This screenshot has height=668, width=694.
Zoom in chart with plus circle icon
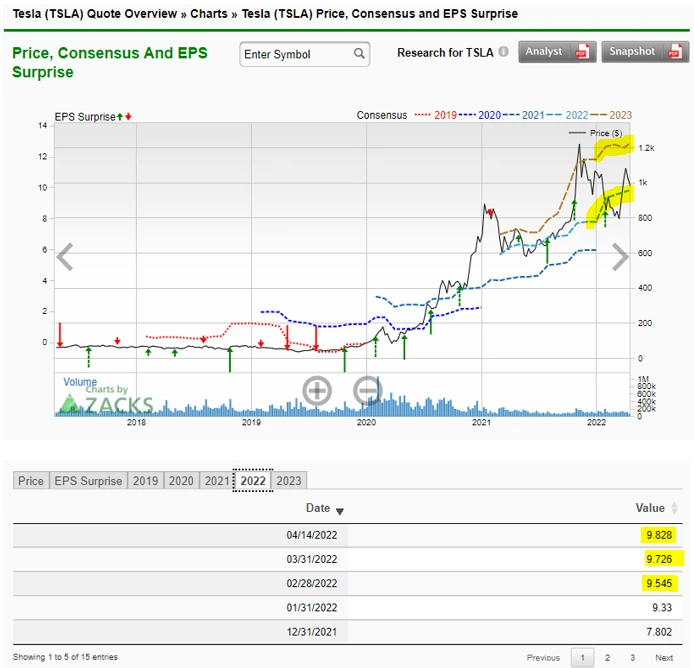click(317, 390)
